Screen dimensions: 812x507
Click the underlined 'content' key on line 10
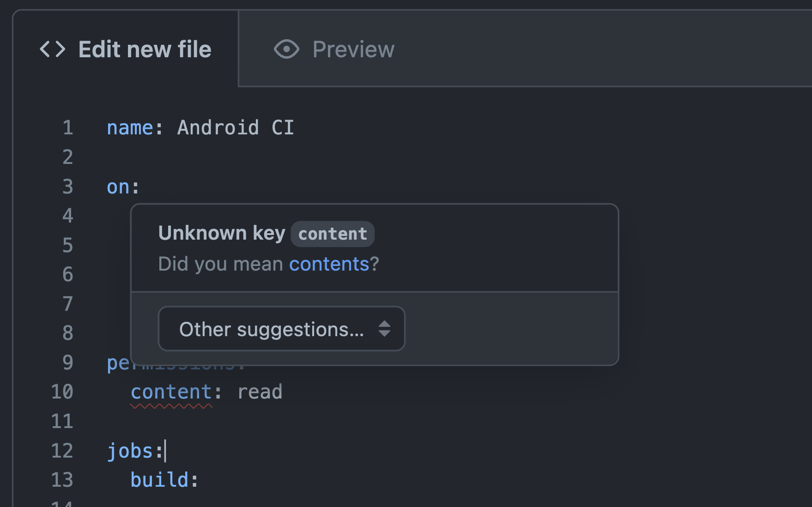[x=171, y=392]
